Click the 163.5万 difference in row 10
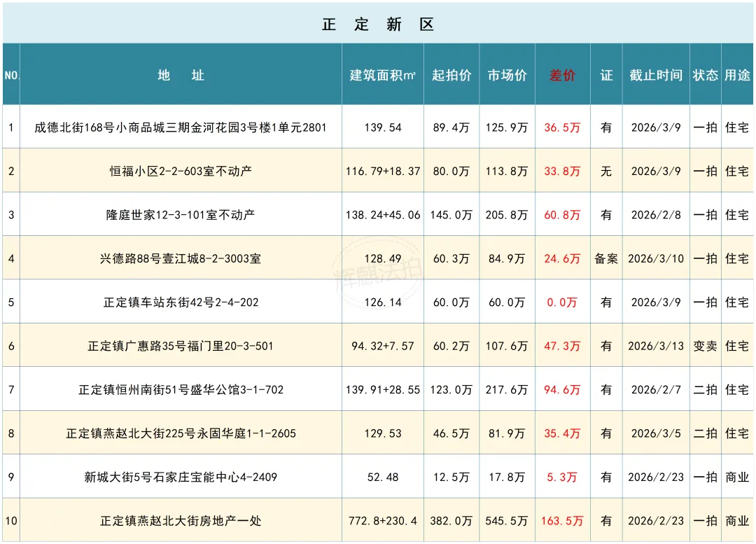 coord(562,521)
